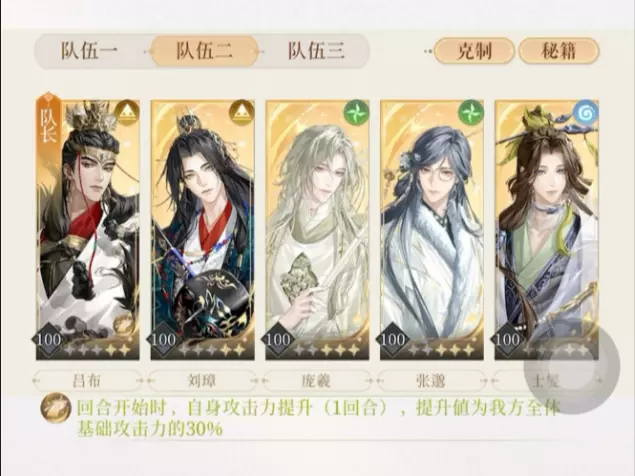Click the blue swirl water icon on last card
This screenshot has width=635, height=476.
pos(586,112)
